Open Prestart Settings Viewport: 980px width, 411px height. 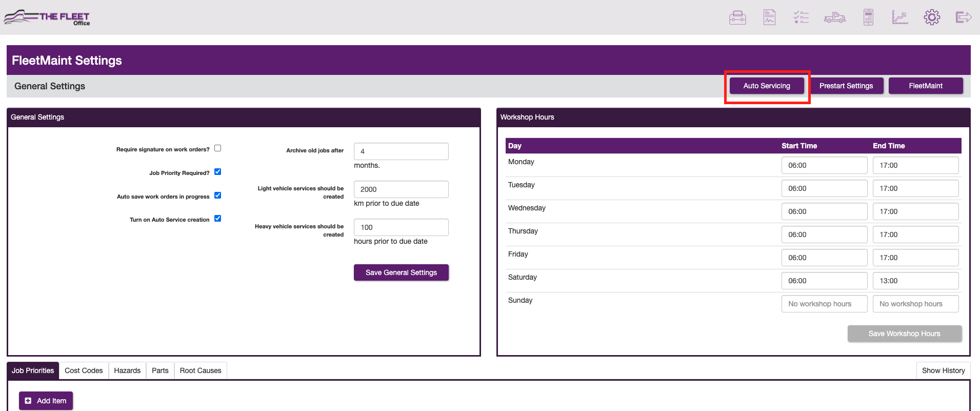coord(846,86)
